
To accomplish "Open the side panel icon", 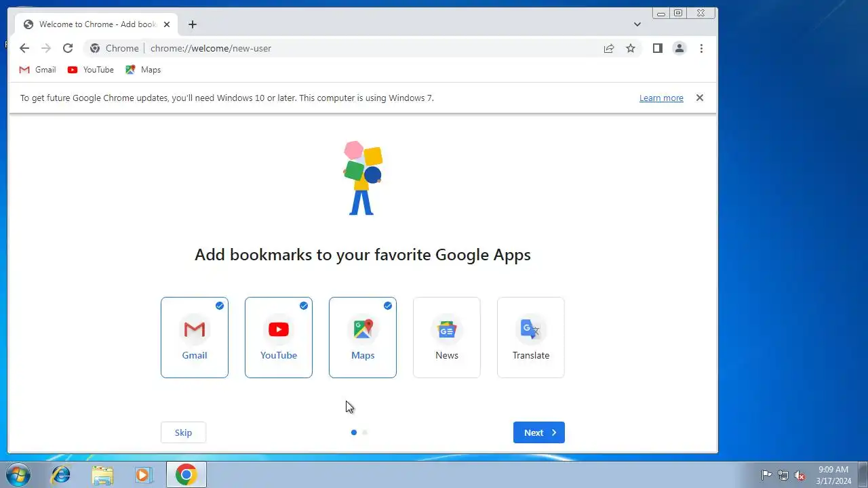I will coord(657,48).
